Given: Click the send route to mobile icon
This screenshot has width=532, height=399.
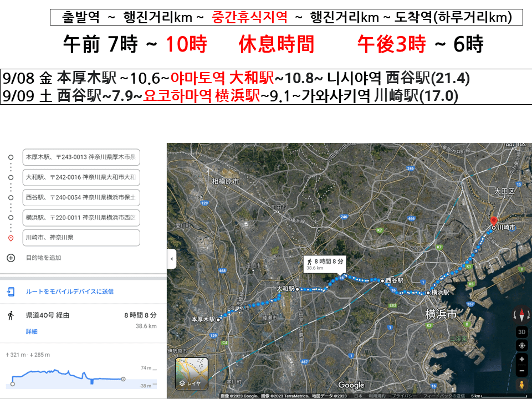Looking at the screenshot, I should 11,291.
